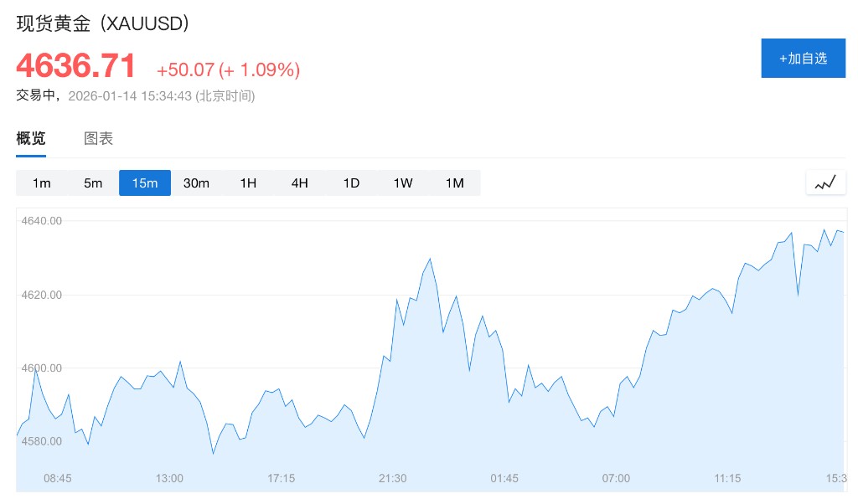858x504 pixels.
Task: Select the 1M monthly interval
Action: [454, 183]
